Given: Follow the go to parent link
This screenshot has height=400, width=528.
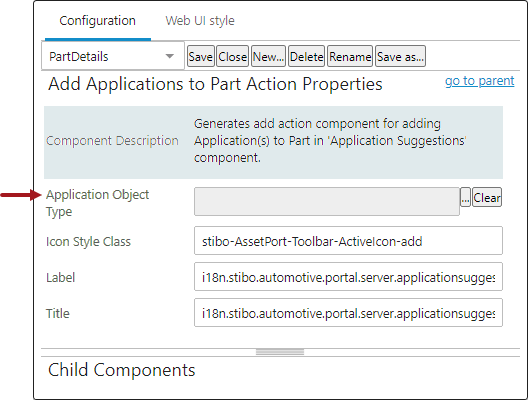Looking at the screenshot, I should coord(480,81).
